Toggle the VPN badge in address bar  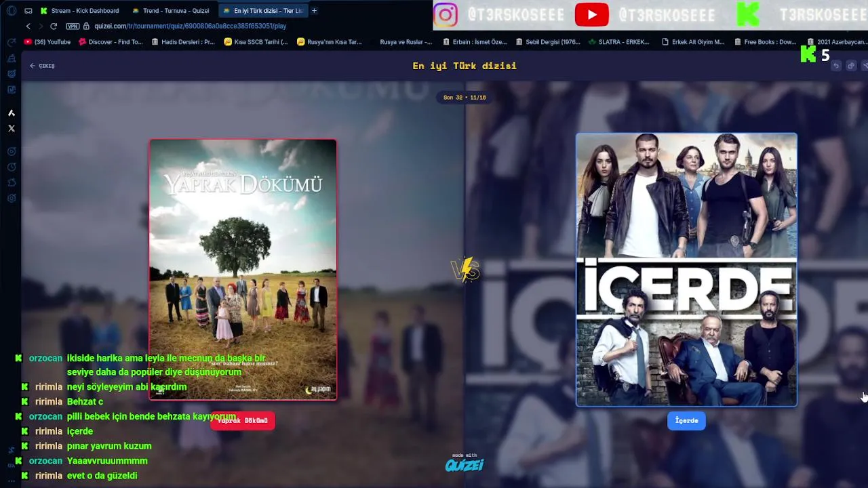tap(73, 26)
